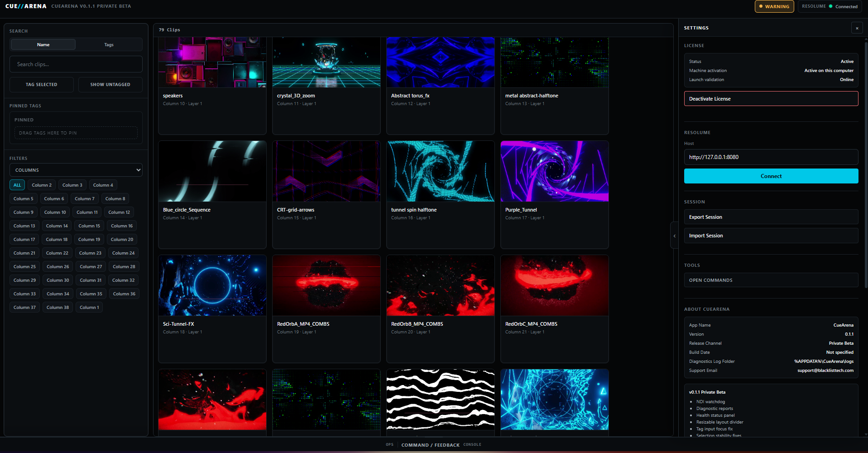Select the Purple_Tunnel clip thumbnail
The height and width of the screenshot is (453, 868).
[x=555, y=171]
